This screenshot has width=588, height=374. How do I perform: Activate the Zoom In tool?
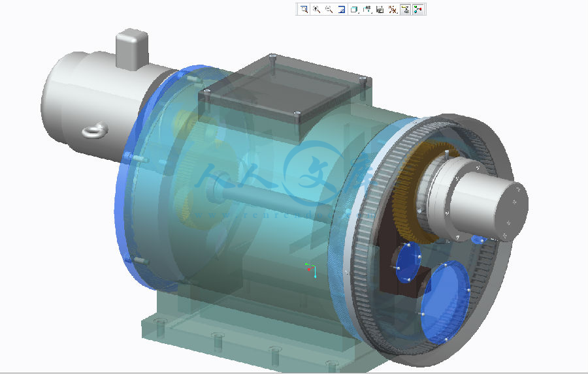316,9
